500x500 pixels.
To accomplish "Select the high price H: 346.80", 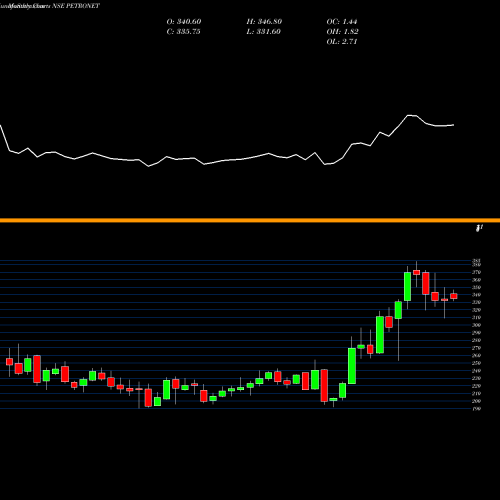I will [264, 22].
